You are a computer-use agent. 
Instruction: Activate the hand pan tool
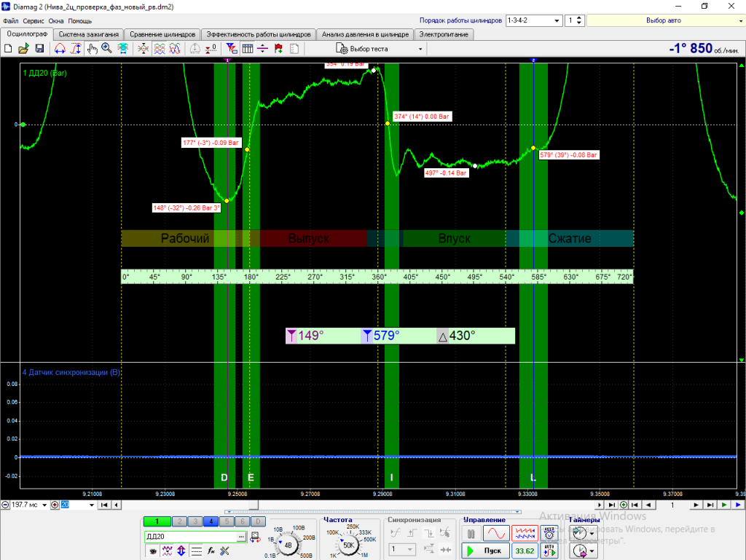(92, 49)
